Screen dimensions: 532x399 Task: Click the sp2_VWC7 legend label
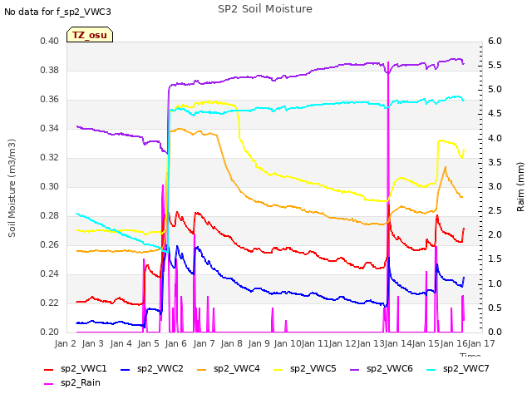[x=465, y=368]
